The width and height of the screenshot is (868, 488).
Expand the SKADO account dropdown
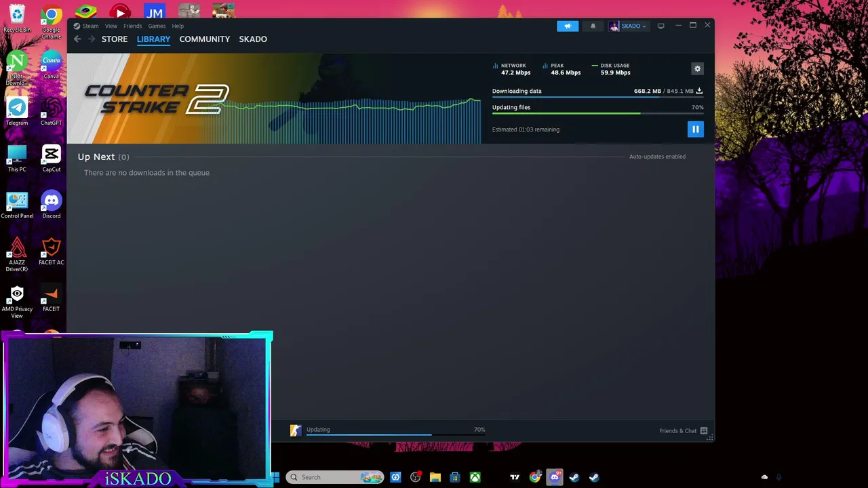[634, 26]
